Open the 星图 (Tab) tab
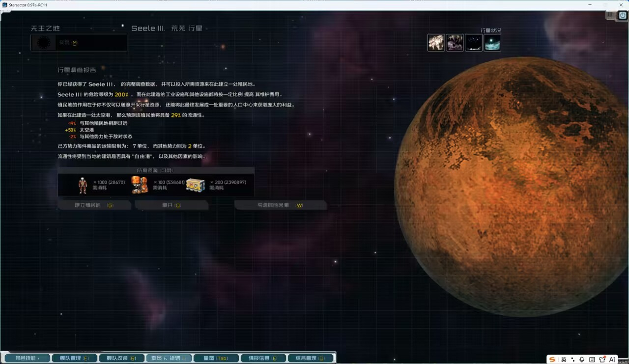629x364 pixels. click(216, 358)
